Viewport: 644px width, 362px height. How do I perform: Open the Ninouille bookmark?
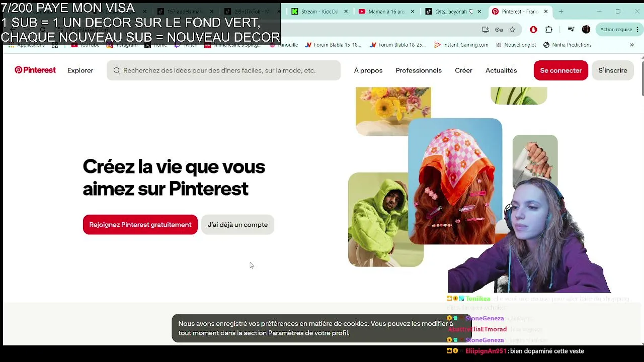tap(284, 45)
